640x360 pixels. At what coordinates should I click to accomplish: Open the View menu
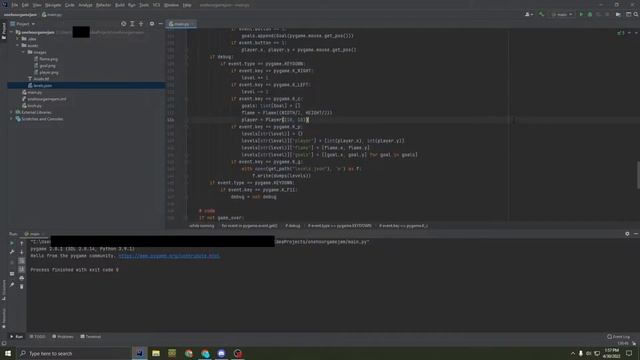tap(37, 5)
